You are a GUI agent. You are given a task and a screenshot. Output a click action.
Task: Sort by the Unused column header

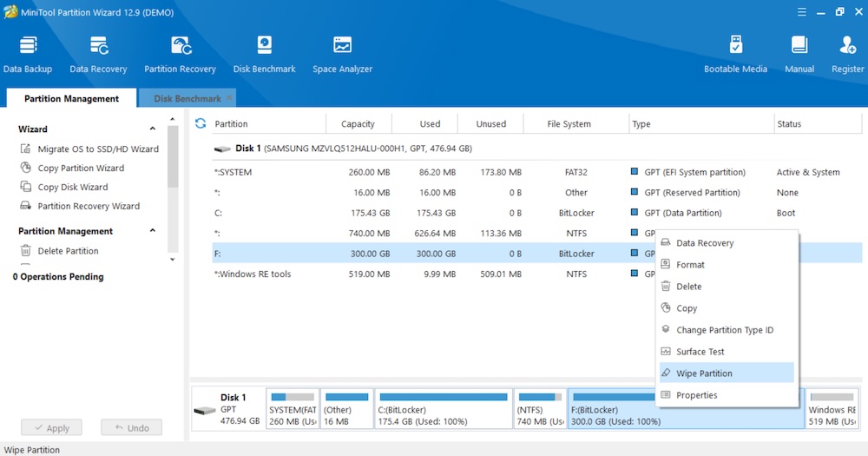click(491, 123)
